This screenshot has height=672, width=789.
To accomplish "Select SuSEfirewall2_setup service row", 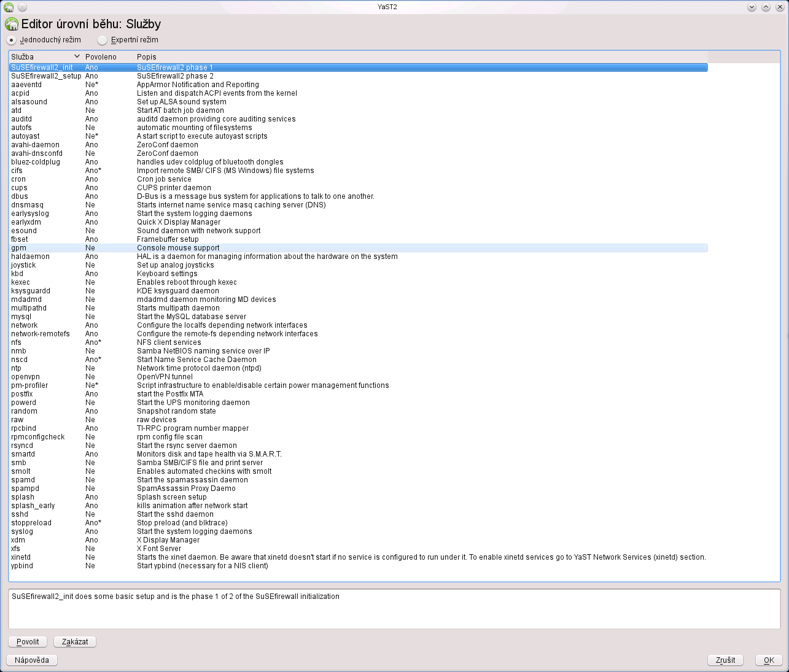I will [x=359, y=76].
